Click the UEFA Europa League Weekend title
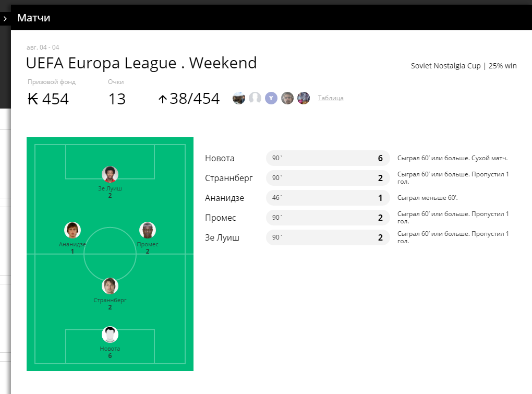The width and height of the screenshot is (532, 394). (141, 63)
